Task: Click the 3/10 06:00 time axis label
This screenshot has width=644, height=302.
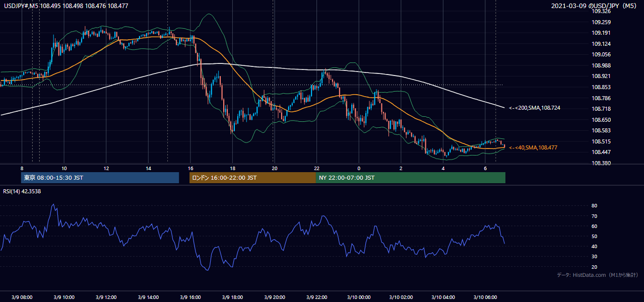Action: 485,297
